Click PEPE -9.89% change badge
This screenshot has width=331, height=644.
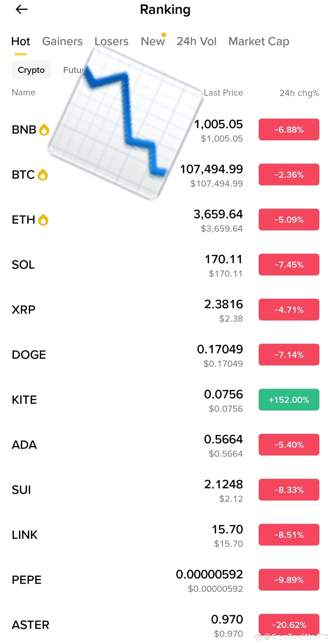point(289,580)
